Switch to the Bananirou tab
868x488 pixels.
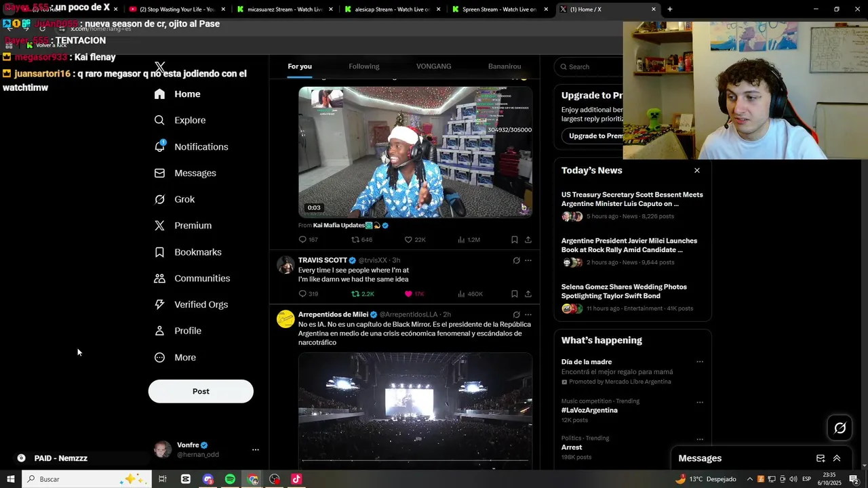[505, 66]
